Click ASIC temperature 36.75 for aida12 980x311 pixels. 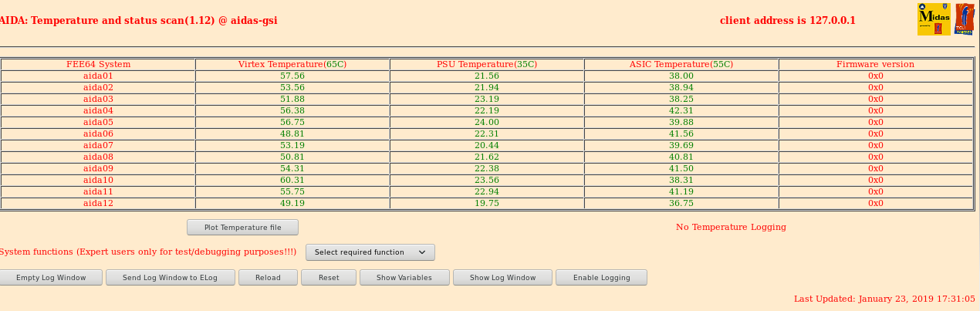[x=681, y=203]
